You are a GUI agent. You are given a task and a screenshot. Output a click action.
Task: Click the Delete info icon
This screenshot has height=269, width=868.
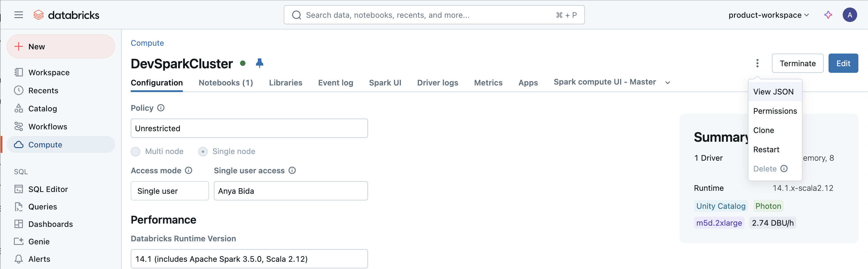784,168
